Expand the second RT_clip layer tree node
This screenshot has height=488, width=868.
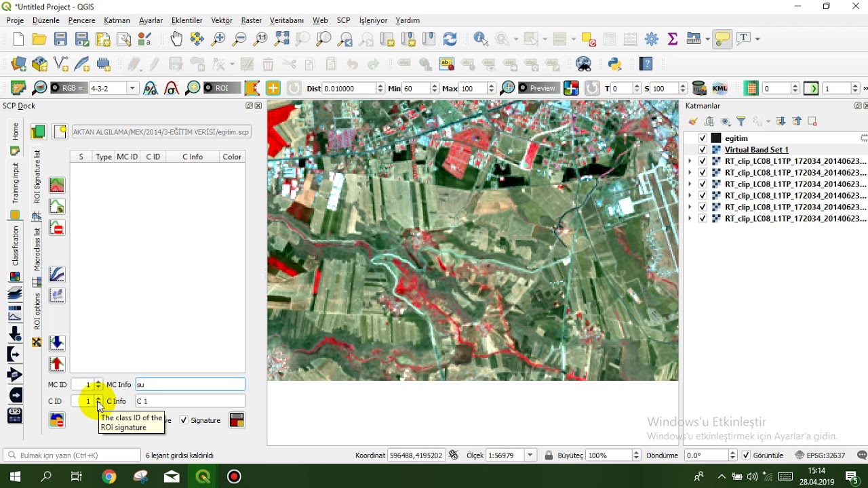(x=690, y=173)
